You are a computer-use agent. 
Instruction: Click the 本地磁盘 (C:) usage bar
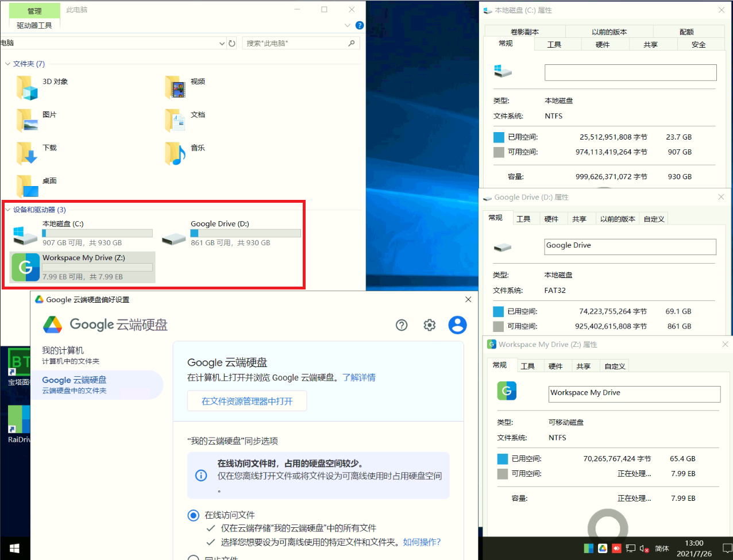(x=97, y=233)
